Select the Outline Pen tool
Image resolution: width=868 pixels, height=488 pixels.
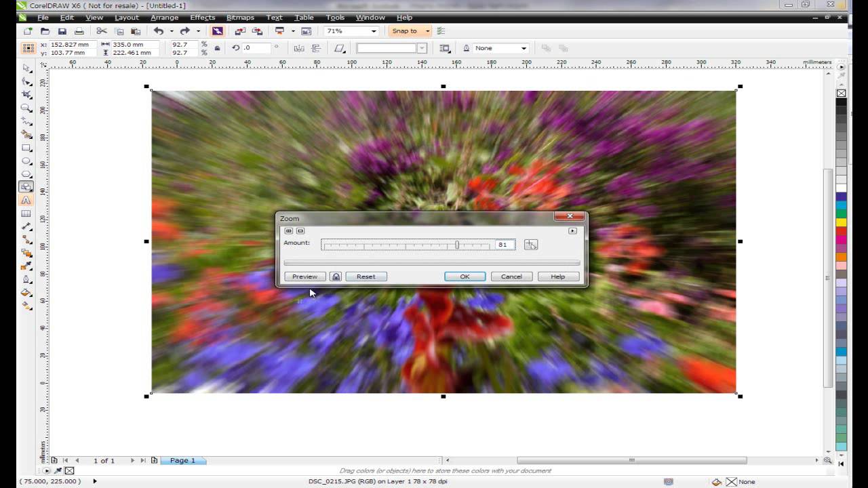(26, 279)
